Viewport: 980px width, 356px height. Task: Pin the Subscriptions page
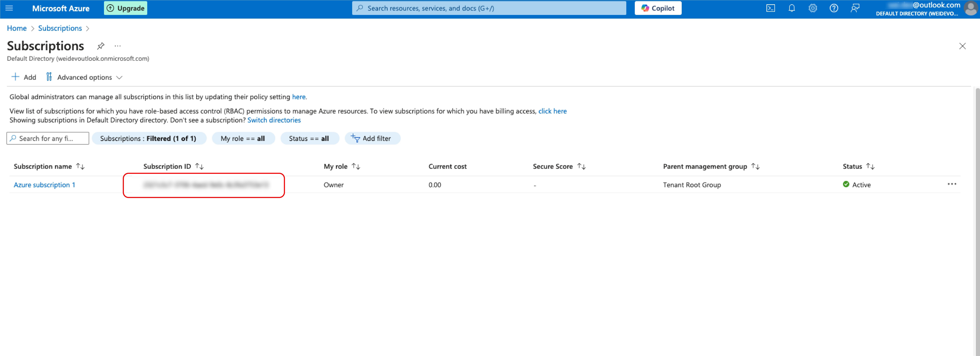[x=100, y=46]
